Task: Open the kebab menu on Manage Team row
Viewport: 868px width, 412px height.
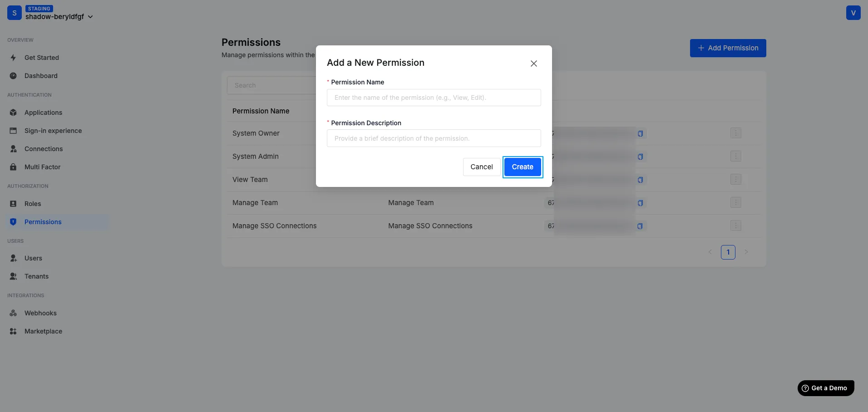Action: 735,203
